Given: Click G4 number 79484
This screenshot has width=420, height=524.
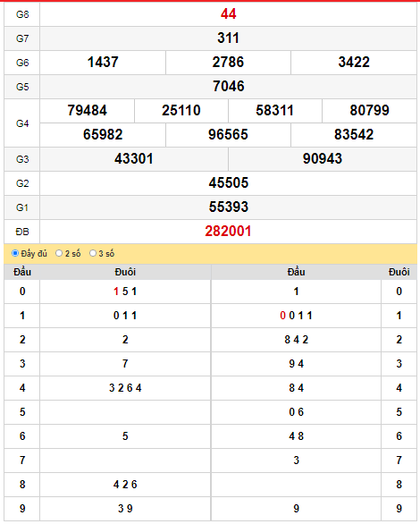Looking at the screenshot, I should click(x=88, y=110).
